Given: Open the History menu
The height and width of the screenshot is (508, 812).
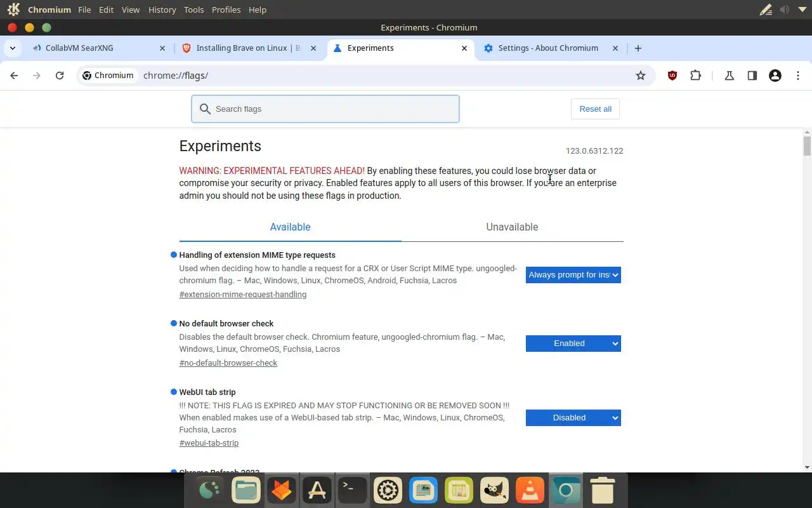Looking at the screenshot, I should coord(162,10).
